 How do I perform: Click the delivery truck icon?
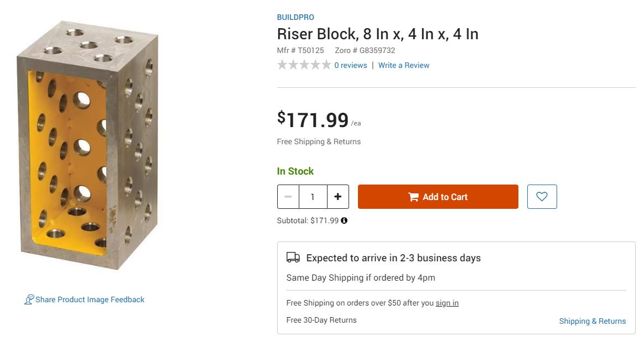coord(293,257)
